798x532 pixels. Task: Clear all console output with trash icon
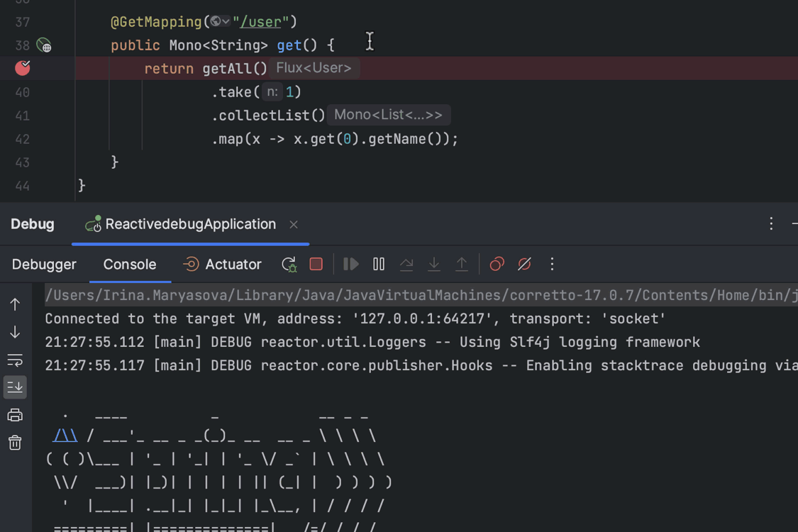click(x=15, y=443)
